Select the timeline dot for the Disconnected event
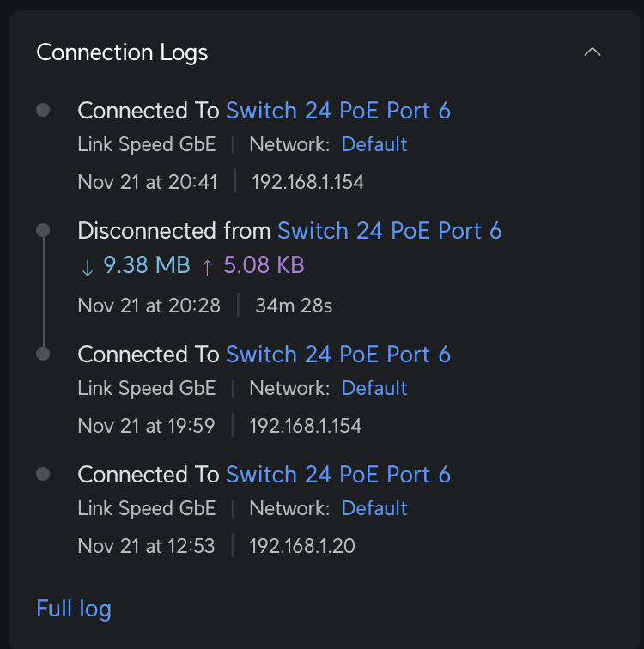This screenshot has height=649, width=644. click(x=43, y=230)
